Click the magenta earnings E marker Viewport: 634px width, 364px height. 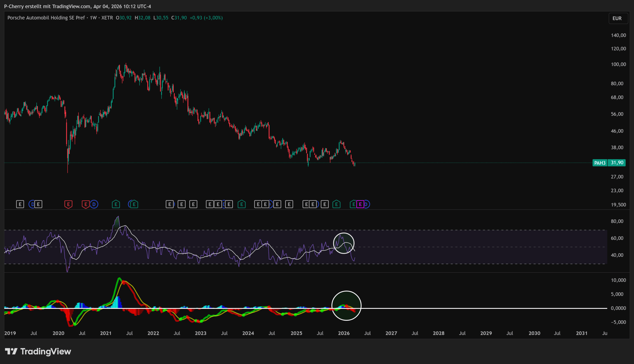click(x=360, y=204)
